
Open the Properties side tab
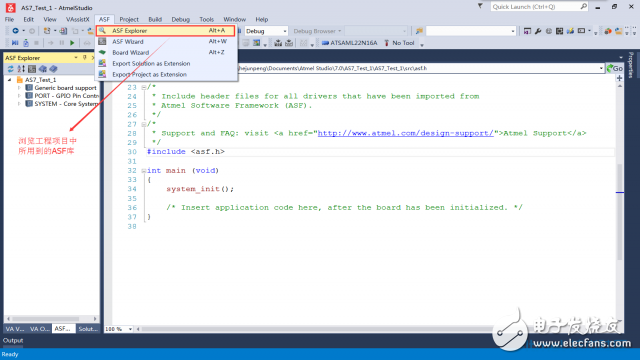tap(631, 64)
